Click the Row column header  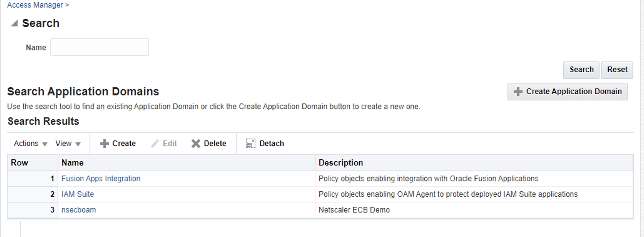[19, 163]
